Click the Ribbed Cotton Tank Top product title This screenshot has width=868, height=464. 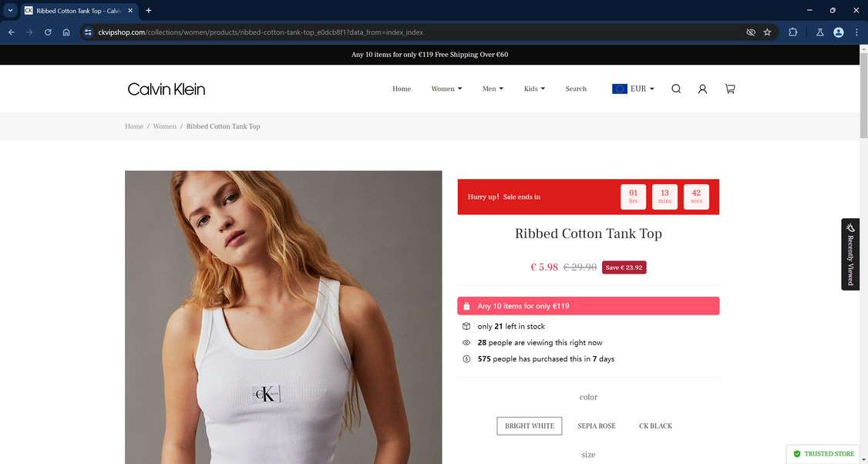coord(588,234)
